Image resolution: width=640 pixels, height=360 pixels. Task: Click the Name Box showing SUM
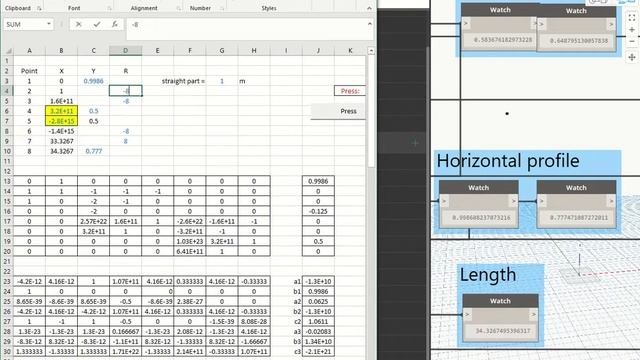click(x=24, y=24)
